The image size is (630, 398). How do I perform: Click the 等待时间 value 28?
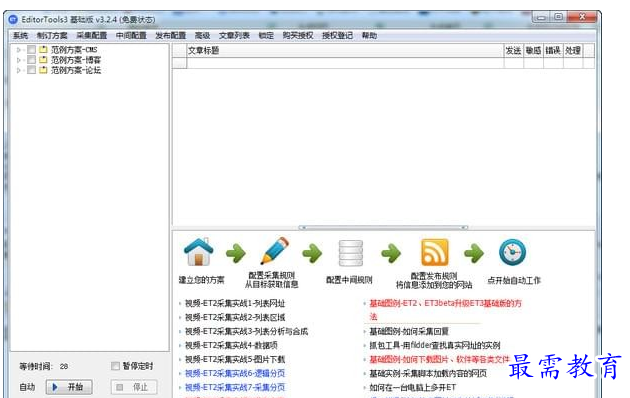(64, 366)
